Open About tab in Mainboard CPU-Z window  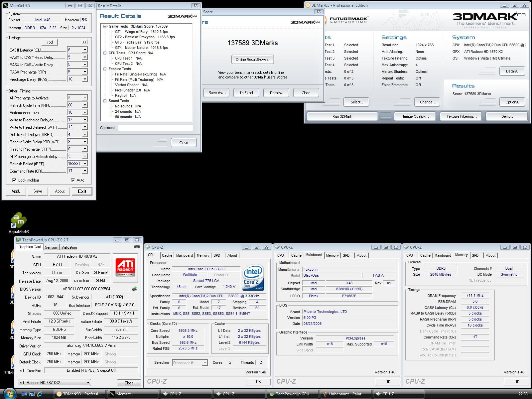tap(361, 255)
